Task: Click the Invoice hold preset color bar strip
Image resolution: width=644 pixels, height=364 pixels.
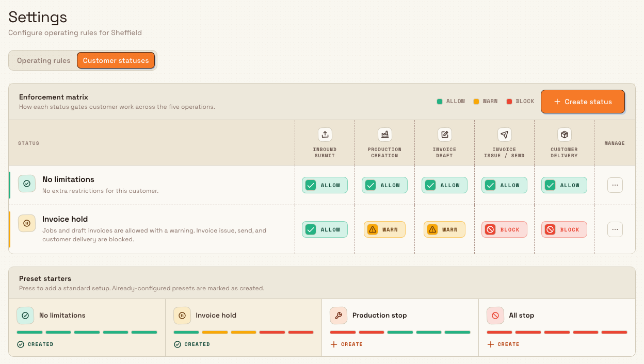Action: pyautogui.click(x=244, y=333)
